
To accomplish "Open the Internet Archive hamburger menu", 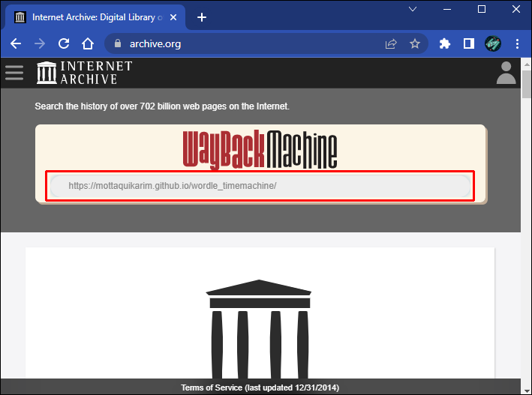I will click(14, 73).
